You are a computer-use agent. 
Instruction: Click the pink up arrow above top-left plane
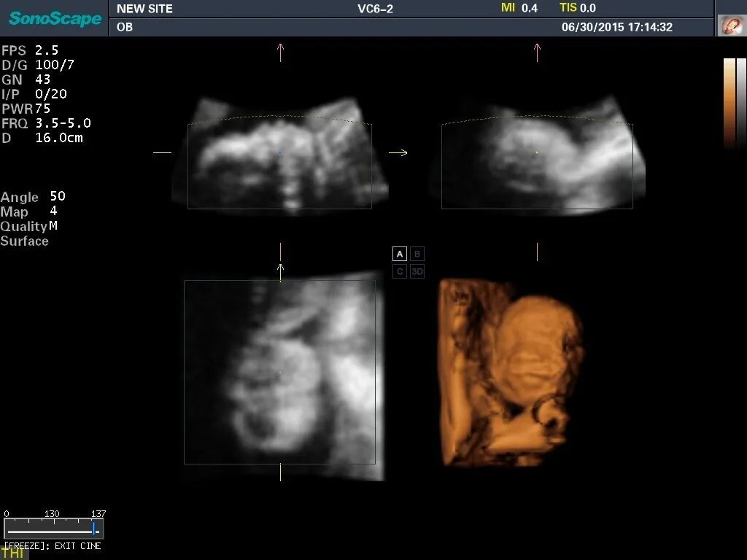[280, 51]
